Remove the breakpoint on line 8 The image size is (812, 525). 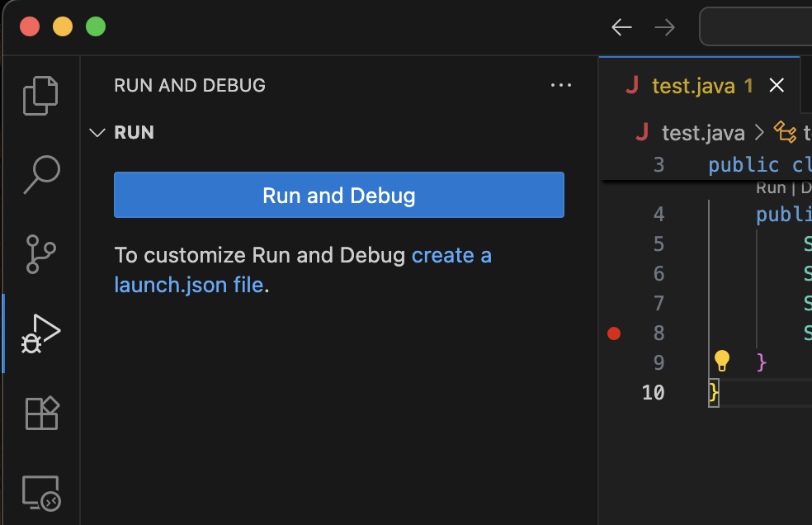click(x=613, y=333)
